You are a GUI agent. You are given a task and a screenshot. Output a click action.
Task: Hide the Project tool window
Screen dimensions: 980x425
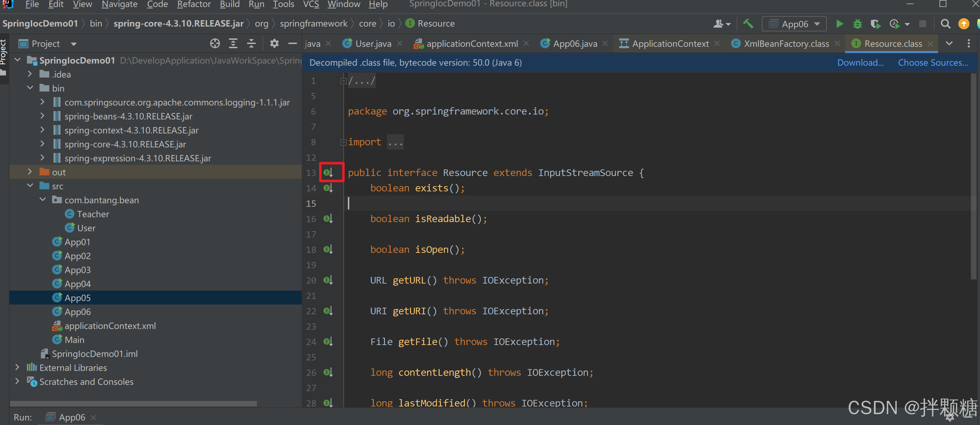pos(292,44)
